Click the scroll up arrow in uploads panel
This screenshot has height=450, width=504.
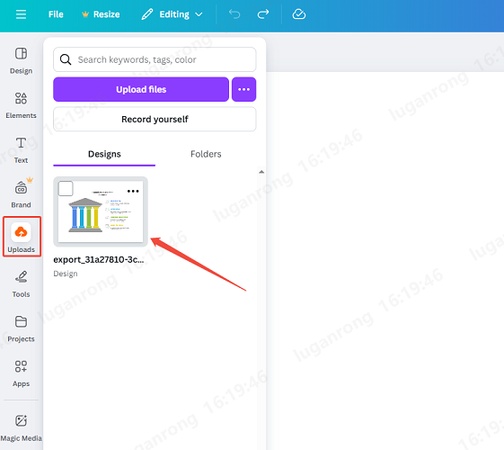pyautogui.click(x=261, y=172)
